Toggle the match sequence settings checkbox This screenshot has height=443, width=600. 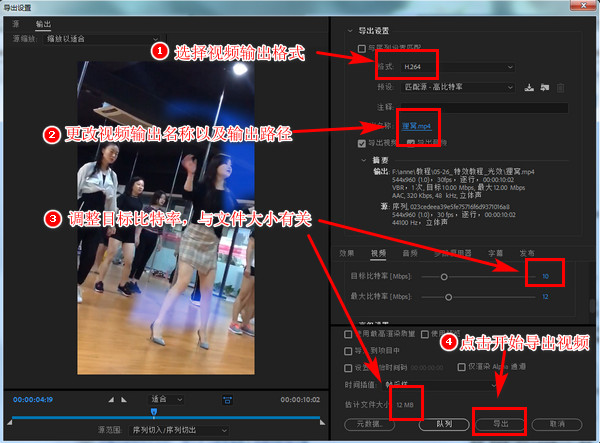pos(361,49)
